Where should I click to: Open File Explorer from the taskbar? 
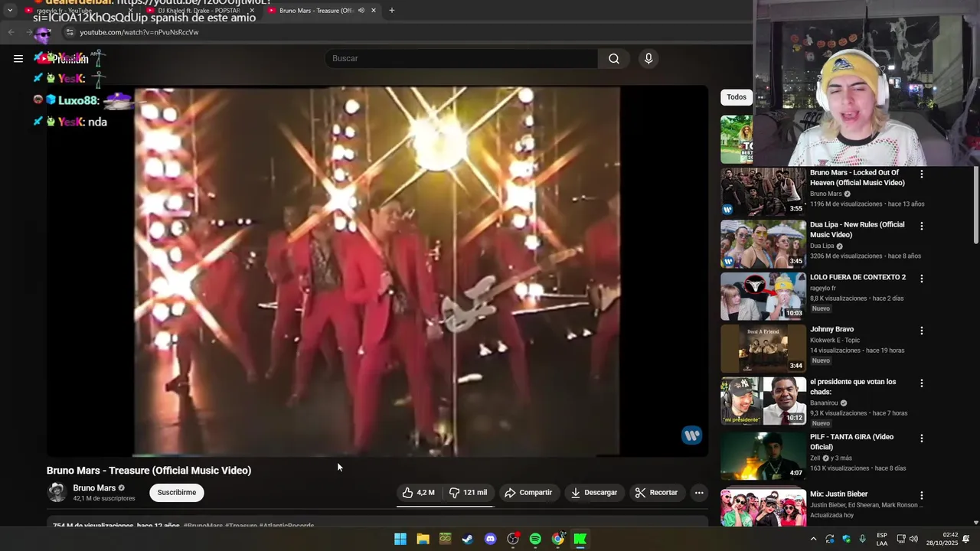423,539
